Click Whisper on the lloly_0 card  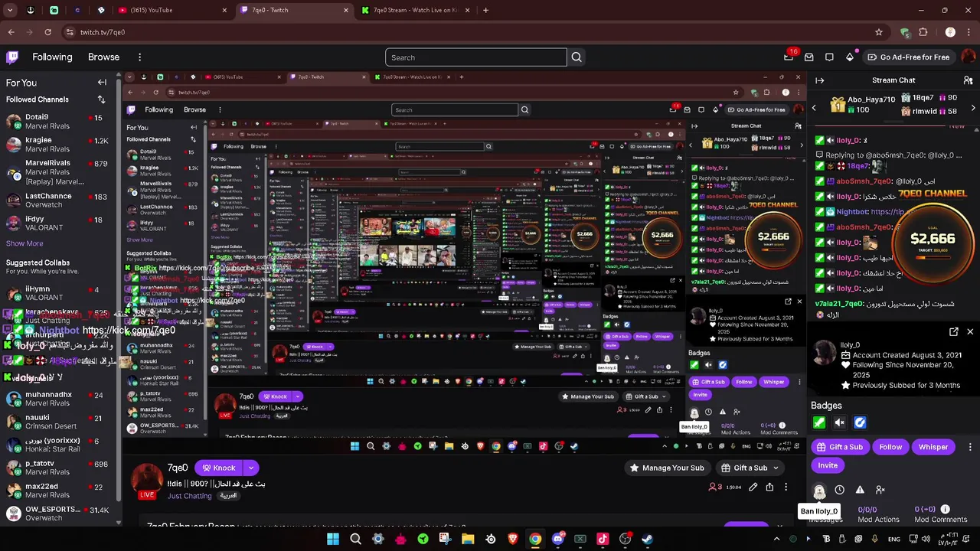coord(933,447)
